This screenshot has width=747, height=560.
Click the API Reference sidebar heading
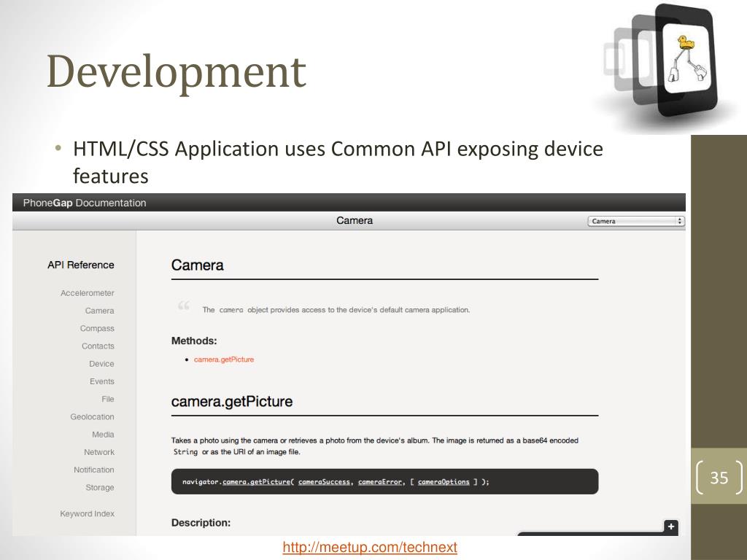[80, 265]
